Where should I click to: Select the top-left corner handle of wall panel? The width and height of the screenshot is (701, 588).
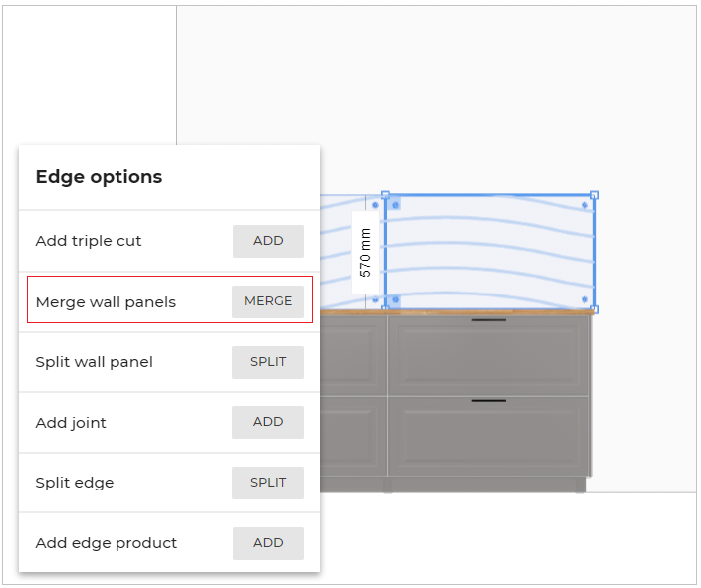[385, 195]
